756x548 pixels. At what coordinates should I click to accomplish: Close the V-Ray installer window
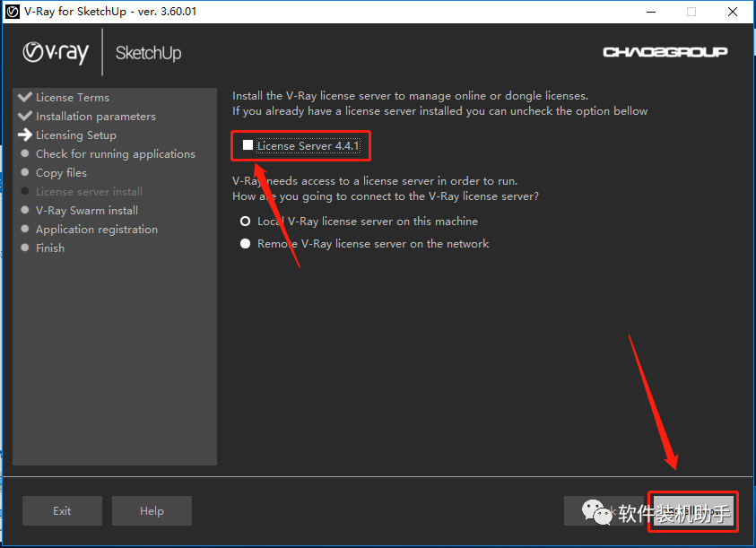pos(733,12)
